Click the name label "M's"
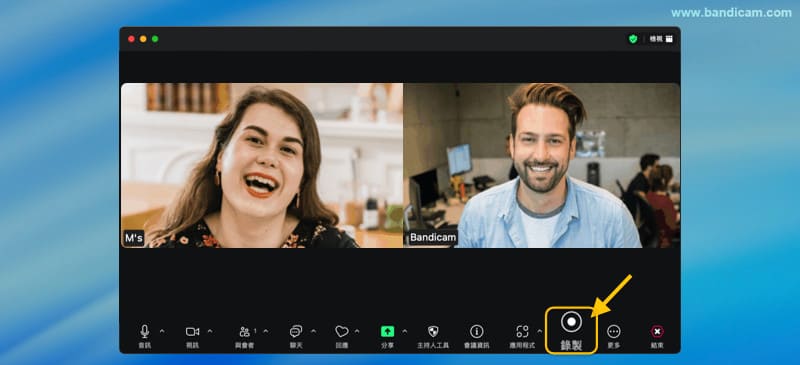Screen dimensions: 800x365 (x=134, y=238)
